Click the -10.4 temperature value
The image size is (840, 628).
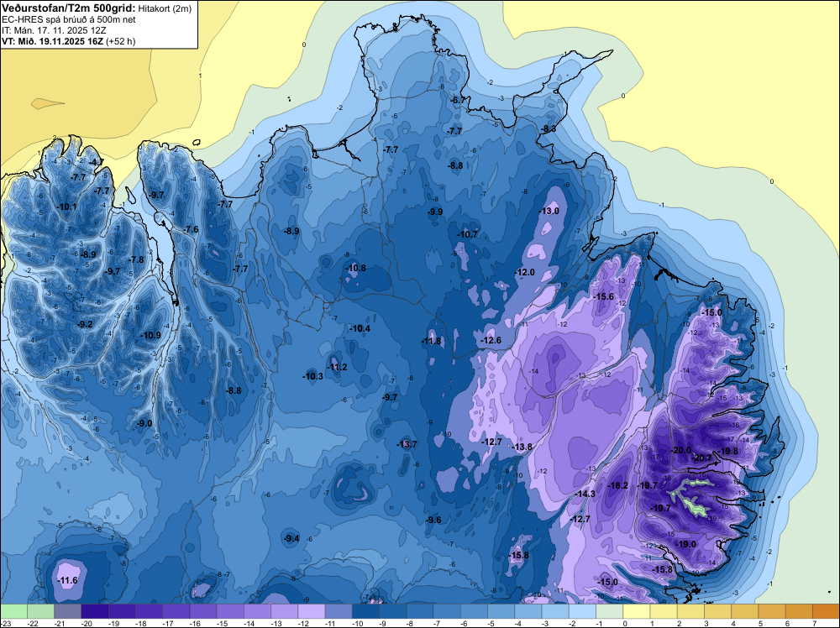pyautogui.click(x=360, y=329)
